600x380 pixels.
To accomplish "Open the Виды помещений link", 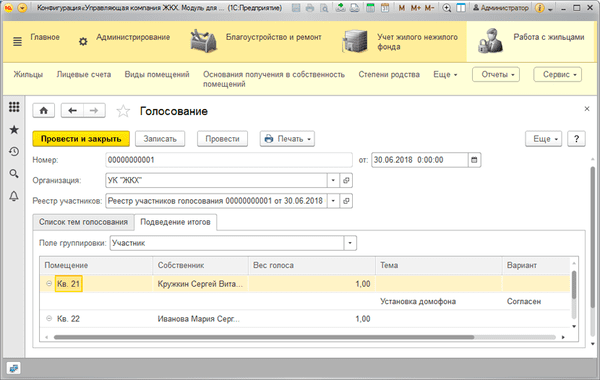I will point(157,75).
